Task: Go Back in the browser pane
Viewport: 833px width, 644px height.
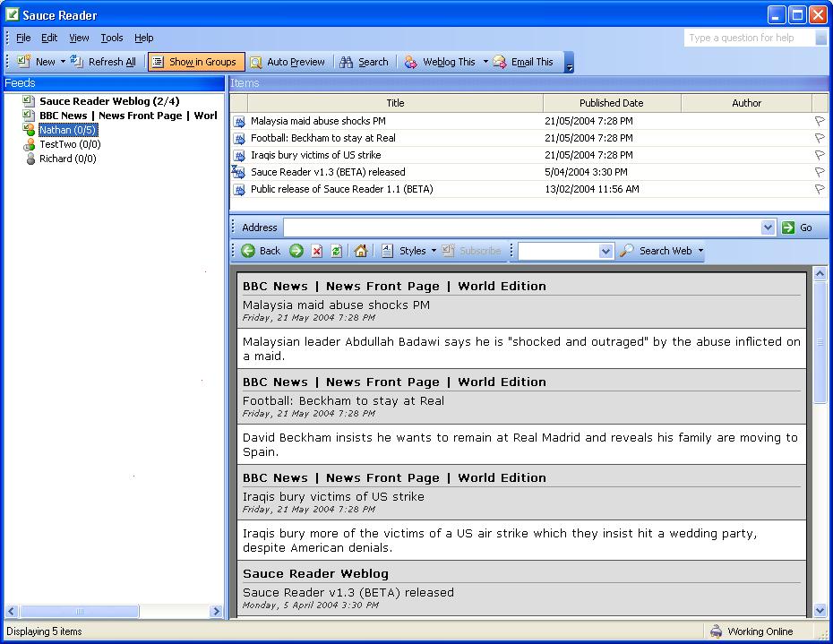Action: point(261,251)
